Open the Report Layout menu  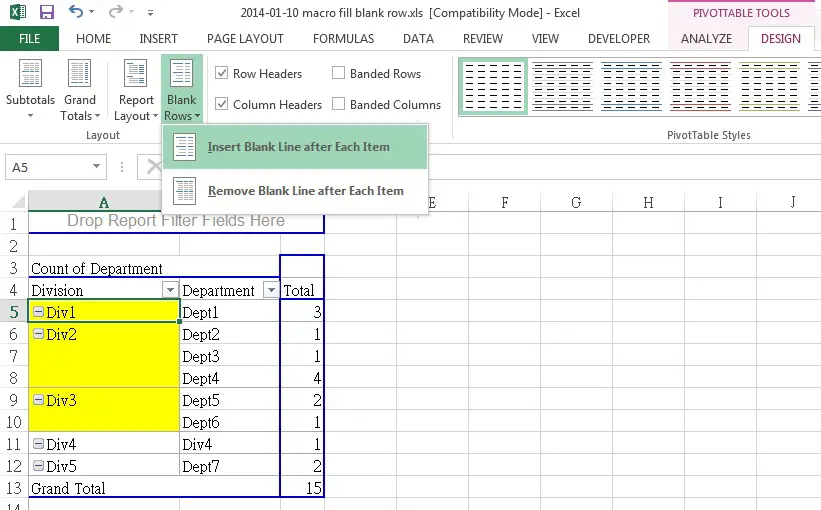(136, 89)
